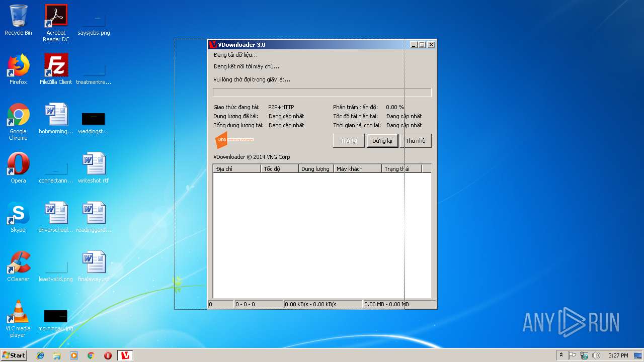Click the 3:27 PM taskbar clock

tap(618, 355)
